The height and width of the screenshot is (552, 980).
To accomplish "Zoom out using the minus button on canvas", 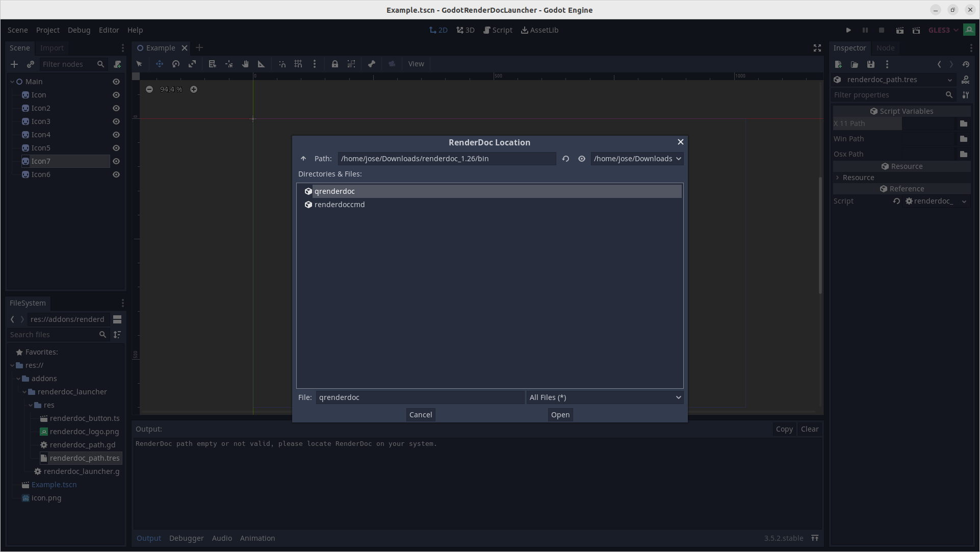I will tap(149, 89).
